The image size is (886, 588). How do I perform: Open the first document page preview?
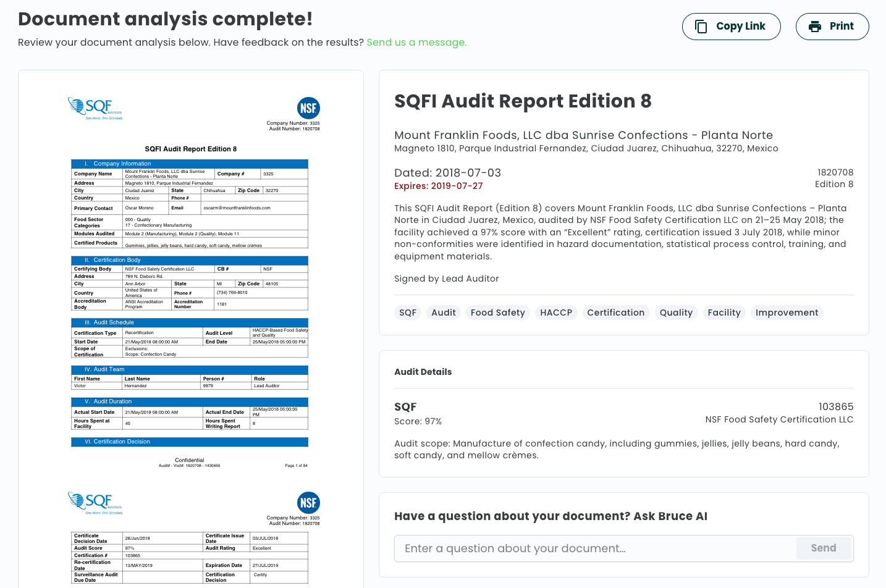[x=190, y=278]
